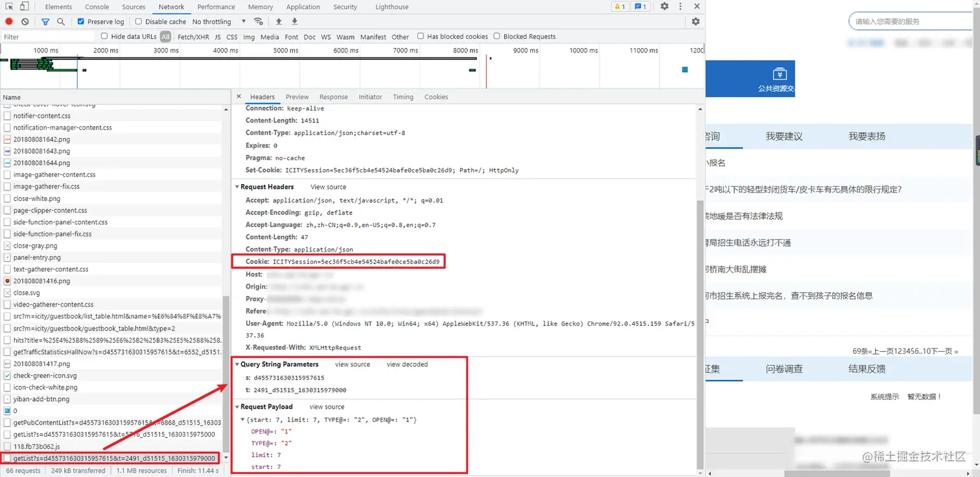The width and height of the screenshot is (980, 477).
Task: Collapse the Request Headers section
Action: click(x=237, y=187)
